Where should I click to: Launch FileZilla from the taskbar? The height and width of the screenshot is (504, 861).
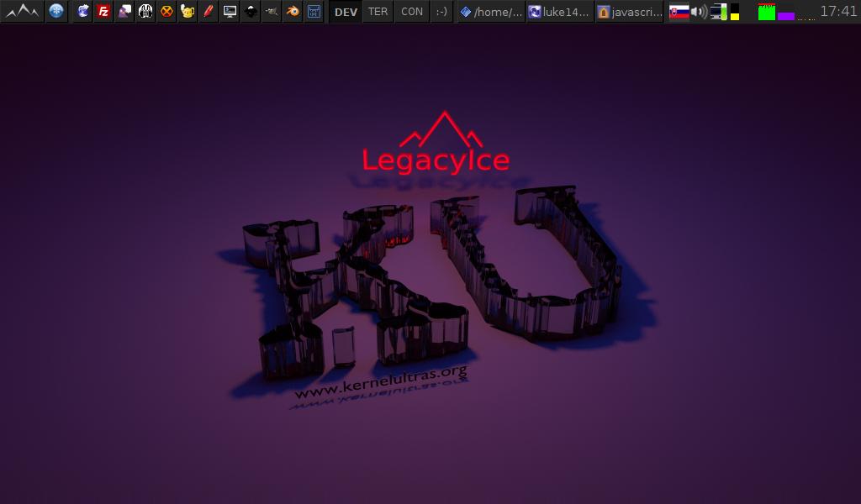point(103,11)
